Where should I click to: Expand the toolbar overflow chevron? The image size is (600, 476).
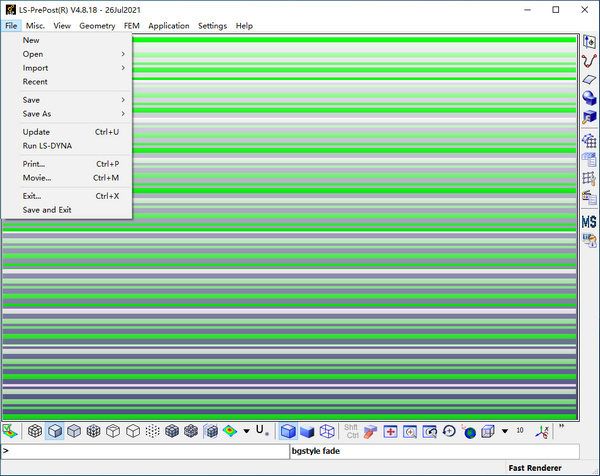tap(562, 426)
